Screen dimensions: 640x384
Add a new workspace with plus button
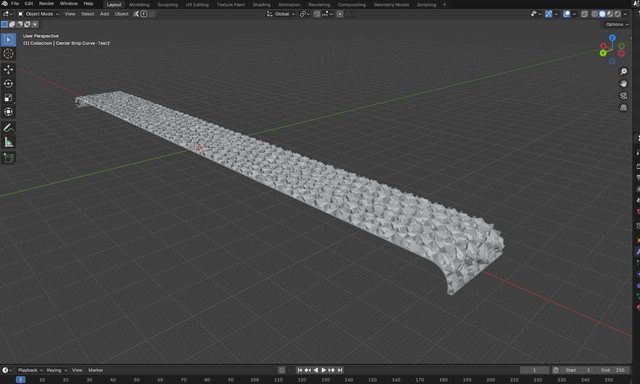pyautogui.click(x=444, y=4)
